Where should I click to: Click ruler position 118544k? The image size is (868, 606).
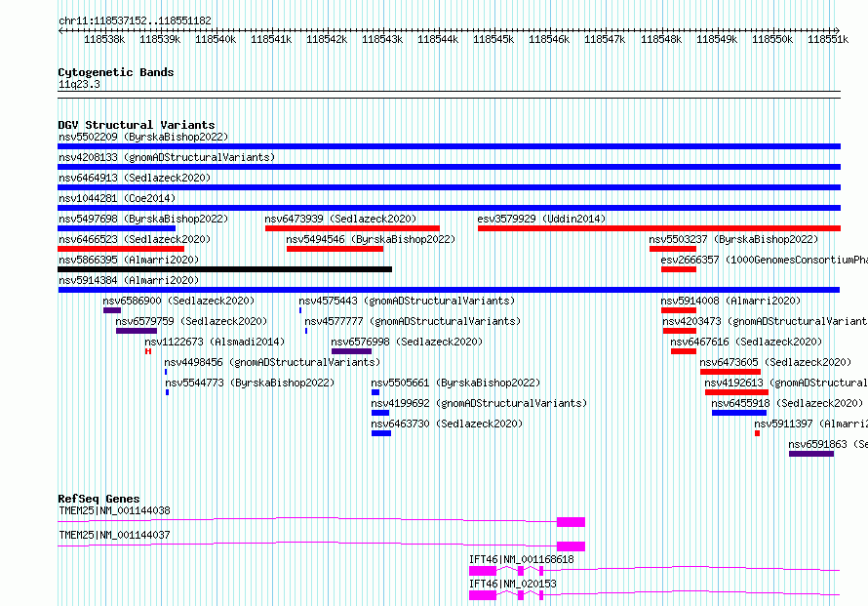pyautogui.click(x=438, y=39)
